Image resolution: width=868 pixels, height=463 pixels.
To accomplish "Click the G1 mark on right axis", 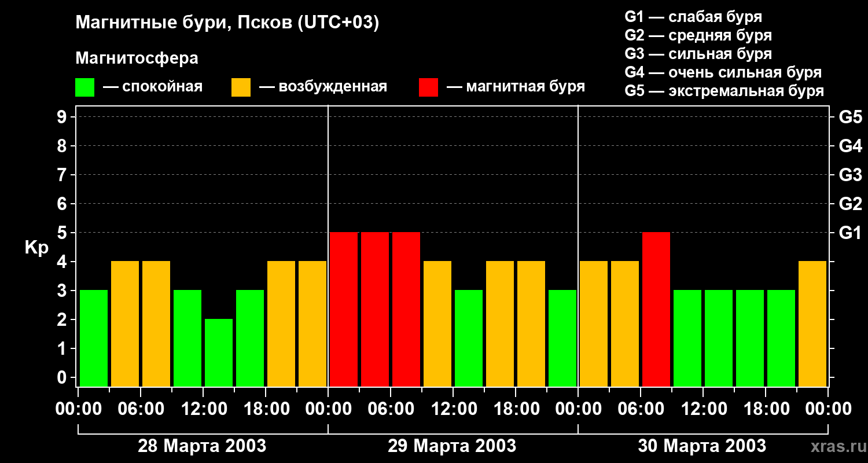I will [850, 233].
